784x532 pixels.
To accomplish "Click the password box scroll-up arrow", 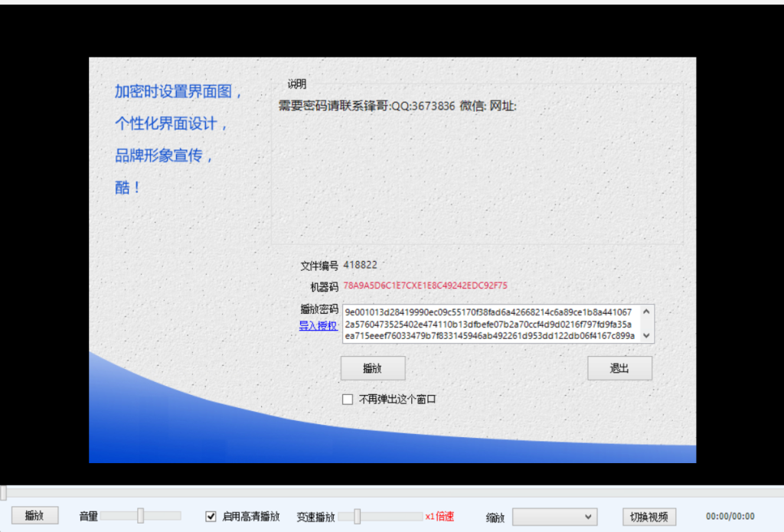I will tap(647, 312).
